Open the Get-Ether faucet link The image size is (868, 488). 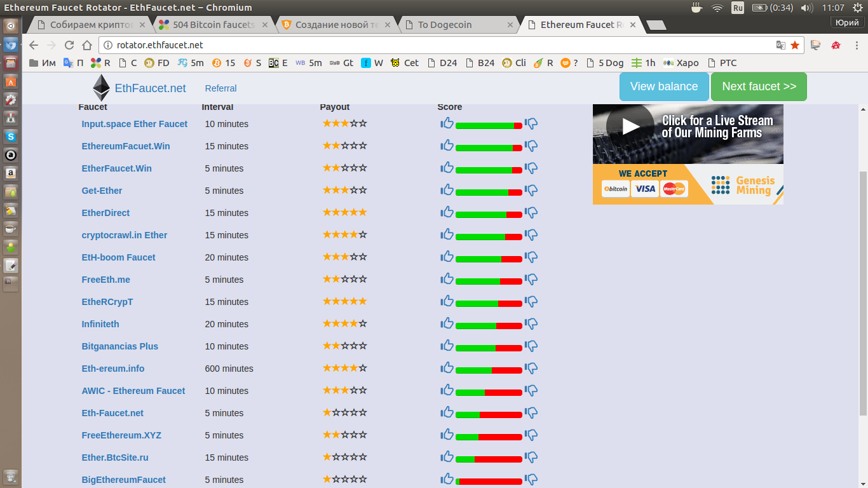(102, 191)
